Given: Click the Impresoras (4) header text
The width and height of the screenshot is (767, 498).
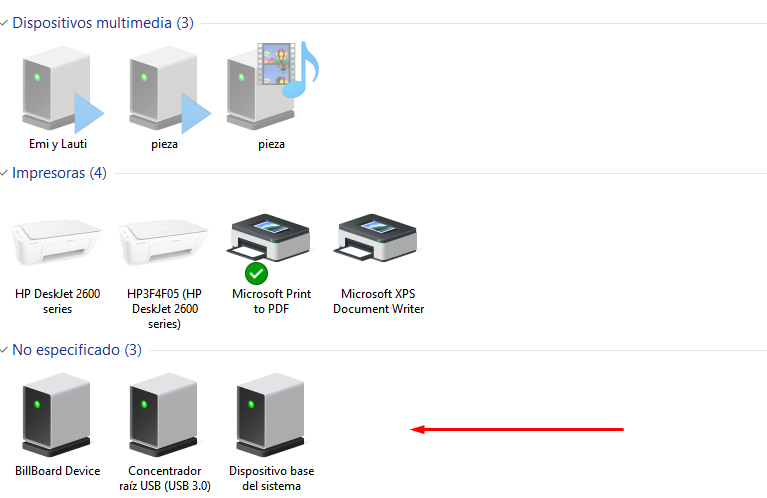Looking at the screenshot, I should pos(59,173).
